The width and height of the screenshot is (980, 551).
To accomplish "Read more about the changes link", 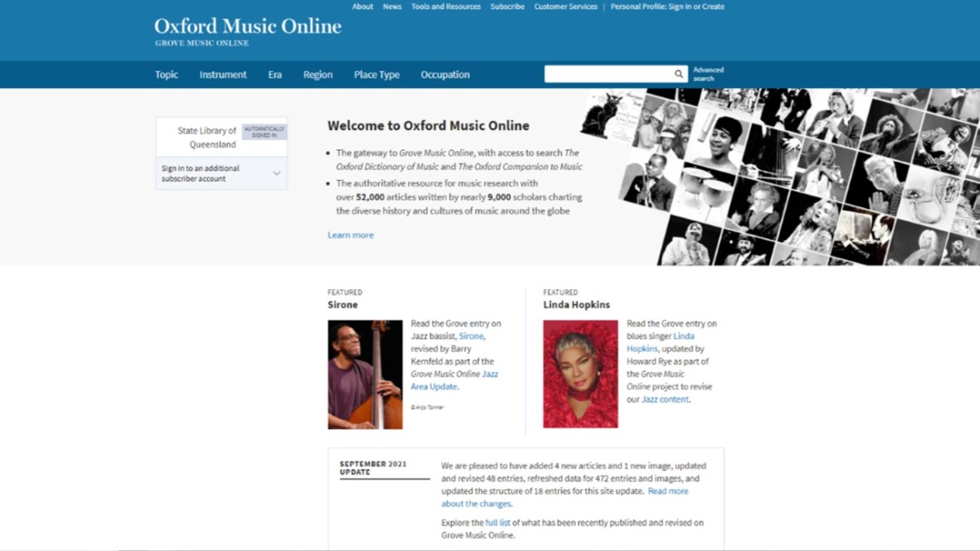I will click(x=565, y=497).
